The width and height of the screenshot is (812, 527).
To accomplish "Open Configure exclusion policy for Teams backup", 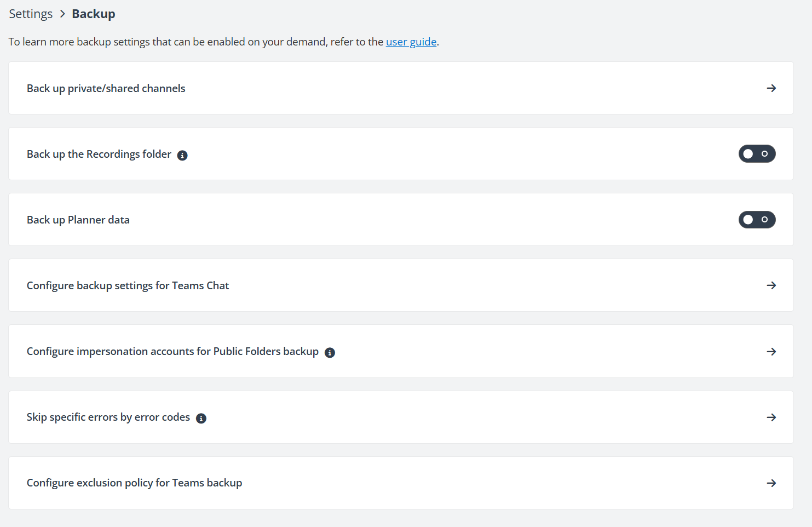I will pos(134,483).
